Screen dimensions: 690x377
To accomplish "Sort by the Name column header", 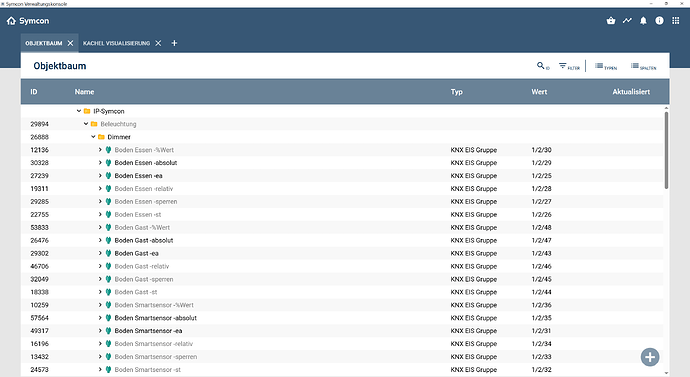I will pos(84,92).
